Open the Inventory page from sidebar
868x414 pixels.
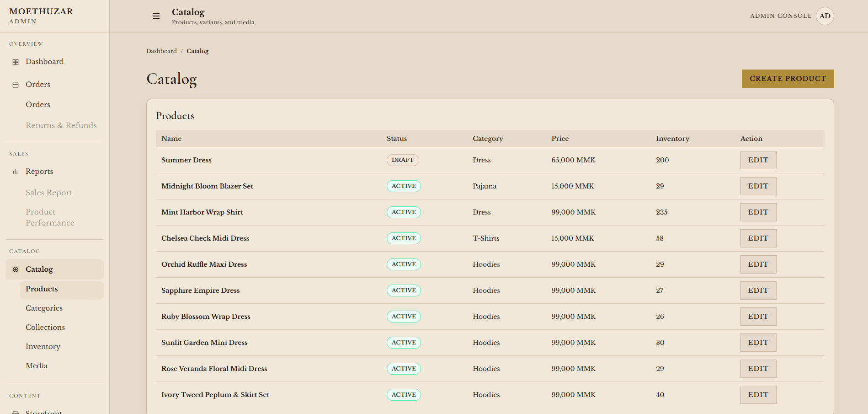(x=43, y=346)
